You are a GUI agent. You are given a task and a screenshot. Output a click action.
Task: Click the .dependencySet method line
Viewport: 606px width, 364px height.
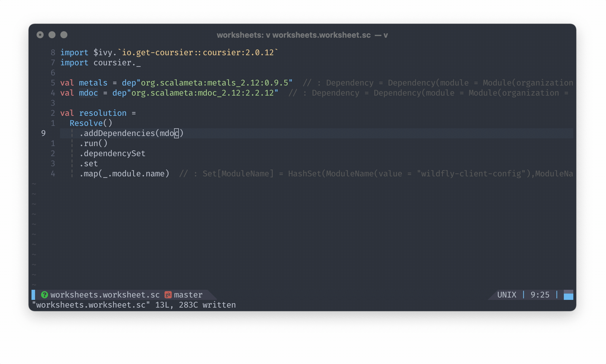112,153
